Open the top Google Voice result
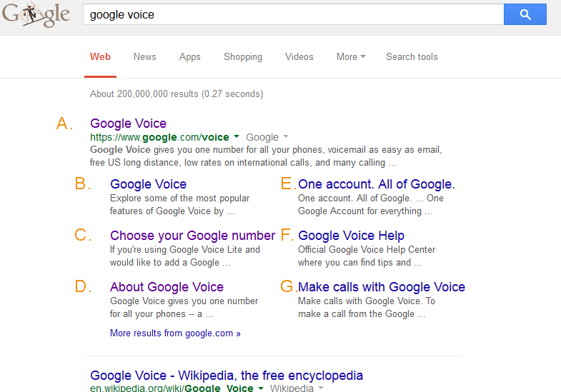This screenshot has height=392, width=561. click(x=128, y=124)
